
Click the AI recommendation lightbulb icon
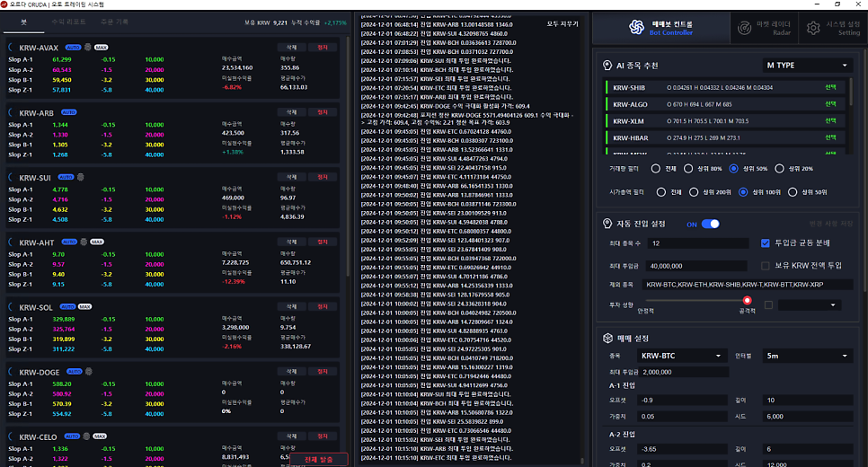click(x=607, y=66)
